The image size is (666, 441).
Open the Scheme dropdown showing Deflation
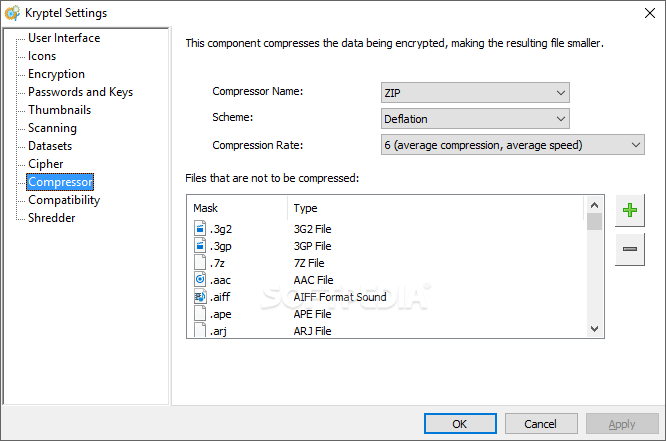point(475,119)
